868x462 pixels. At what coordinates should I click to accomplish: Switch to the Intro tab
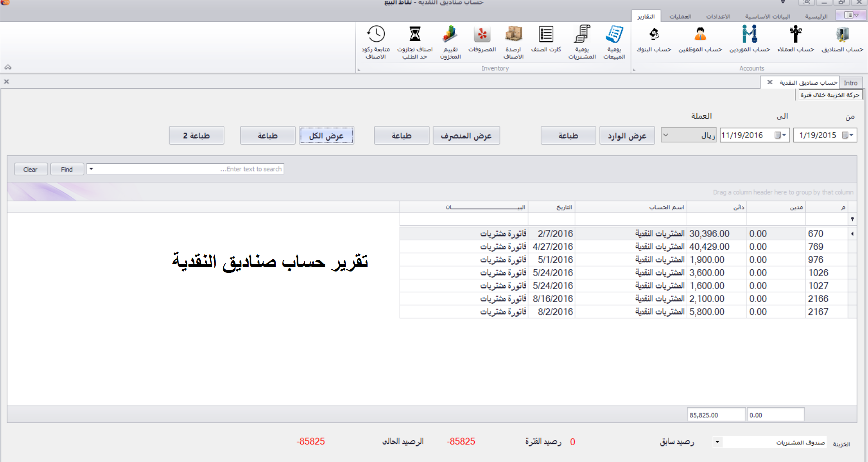point(852,82)
